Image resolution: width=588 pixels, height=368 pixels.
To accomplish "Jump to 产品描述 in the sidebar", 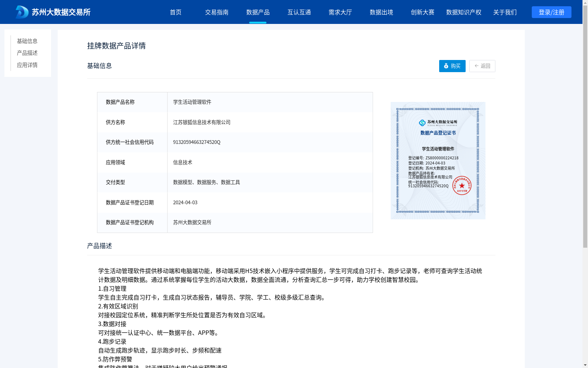I will pos(27,53).
